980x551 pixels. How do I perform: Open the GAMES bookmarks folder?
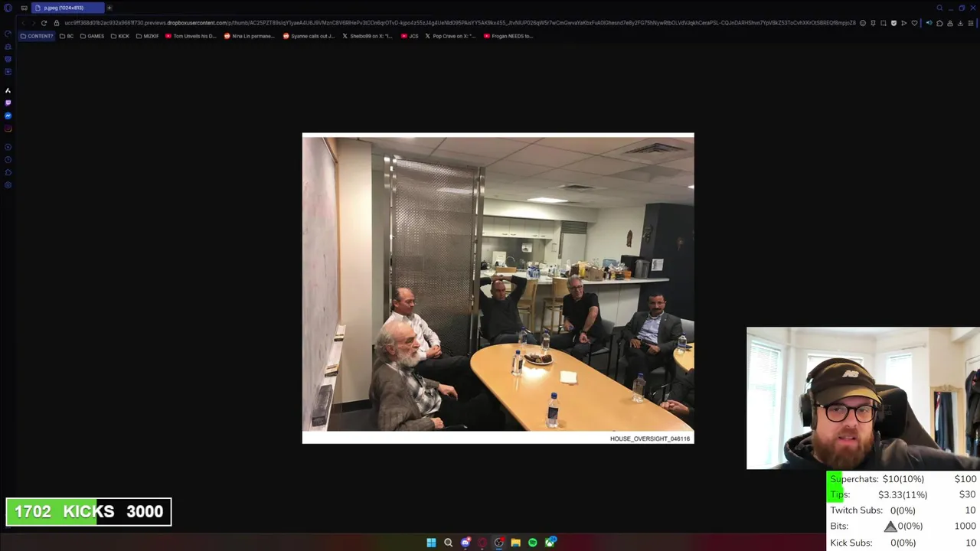(x=92, y=36)
